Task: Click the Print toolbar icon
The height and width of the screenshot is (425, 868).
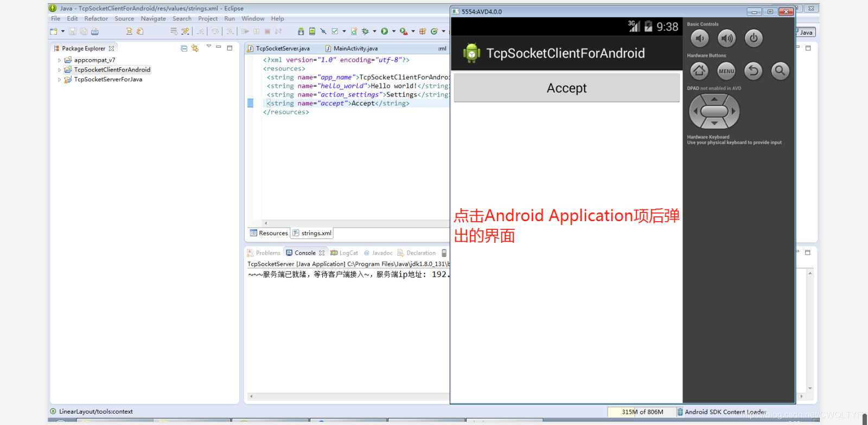Action: coord(95,31)
